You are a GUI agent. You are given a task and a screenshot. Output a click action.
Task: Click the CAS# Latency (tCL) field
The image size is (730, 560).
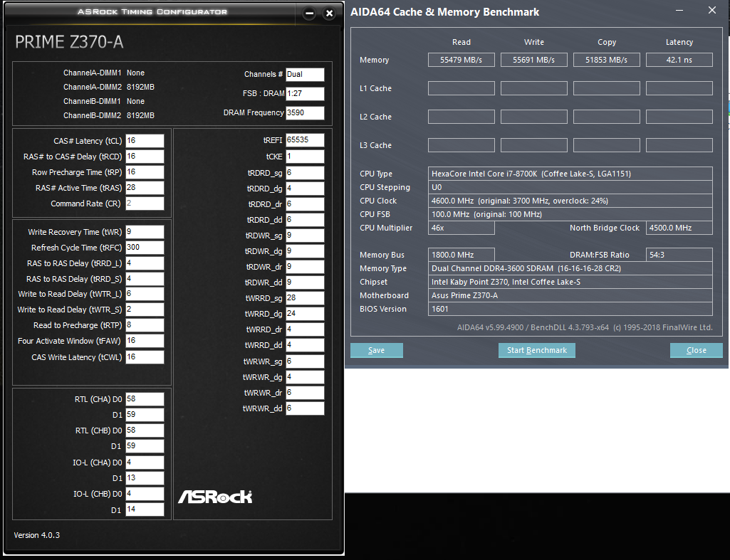[145, 141]
